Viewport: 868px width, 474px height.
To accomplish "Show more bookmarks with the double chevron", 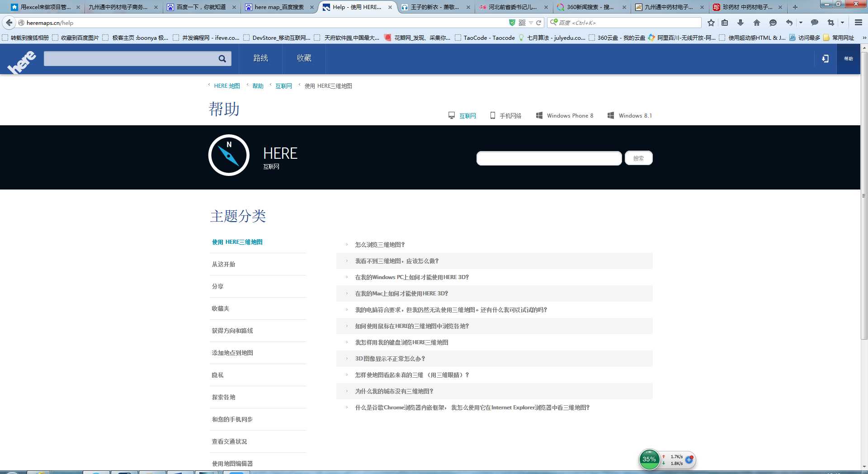I will tap(864, 38).
